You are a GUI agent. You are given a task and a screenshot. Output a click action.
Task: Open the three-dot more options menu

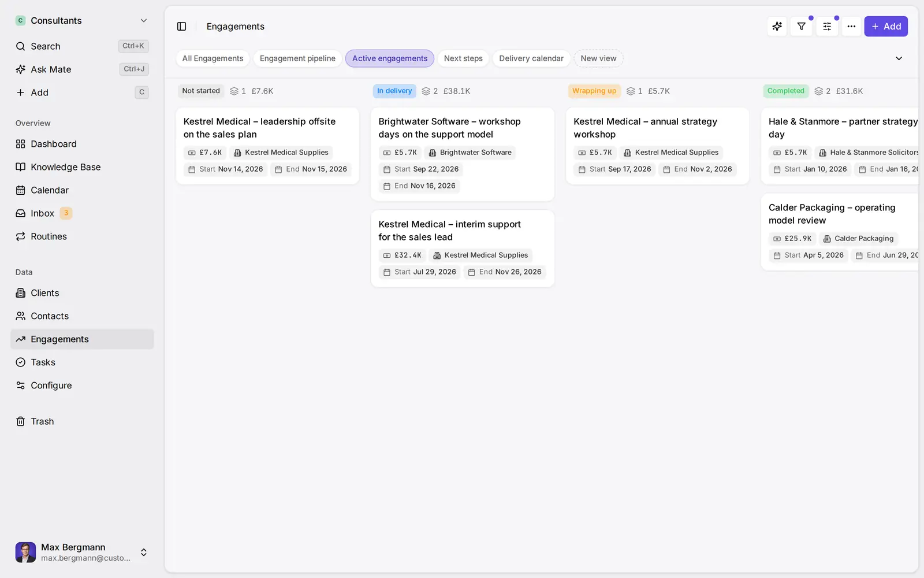point(851,27)
